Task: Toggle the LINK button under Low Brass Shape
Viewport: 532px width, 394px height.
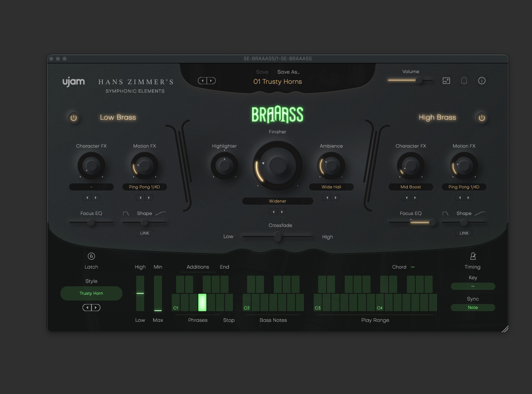Action: click(145, 233)
